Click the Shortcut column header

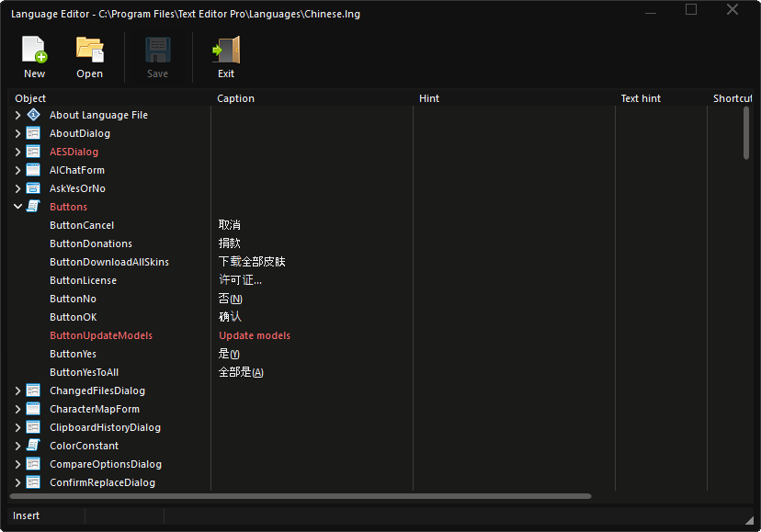tap(730, 98)
